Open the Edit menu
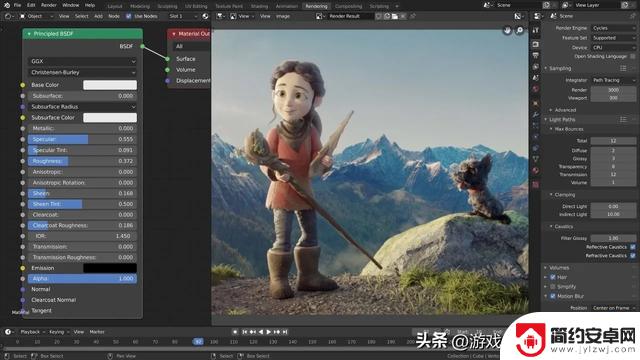The height and width of the screenshot is (360, 640). click(31, 5)
